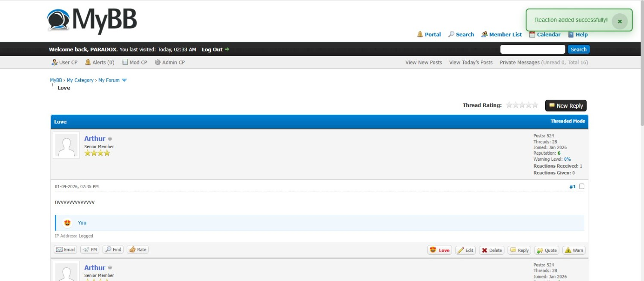Viewport: 644px width, 281px height.
Task: Expand the My Forum breadcrumb dropdown arrow
Action: pyautogui.click(x=124, y=80)
